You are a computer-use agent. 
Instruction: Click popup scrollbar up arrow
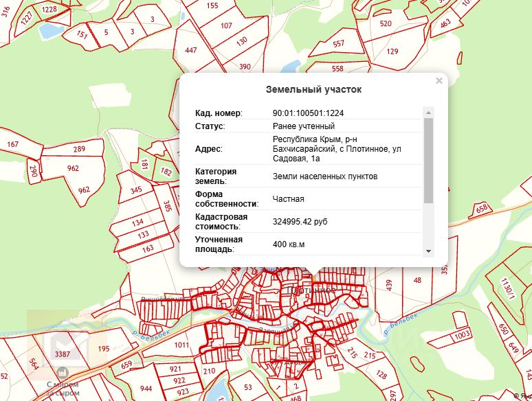(428, 112)
